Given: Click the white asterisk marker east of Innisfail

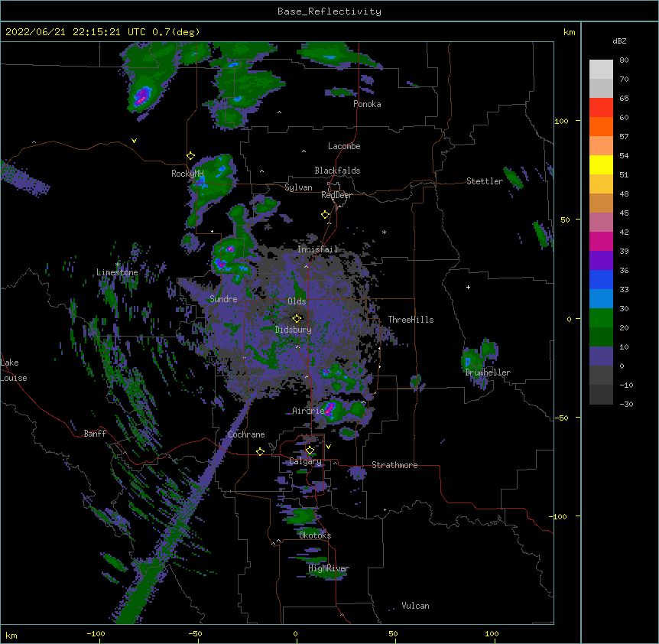Looking at the screenshot, I should (384, 232).
